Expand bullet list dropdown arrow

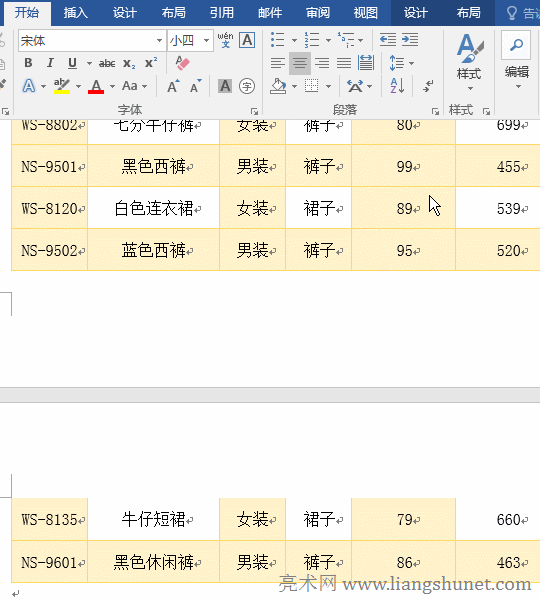tap(294, 40)
